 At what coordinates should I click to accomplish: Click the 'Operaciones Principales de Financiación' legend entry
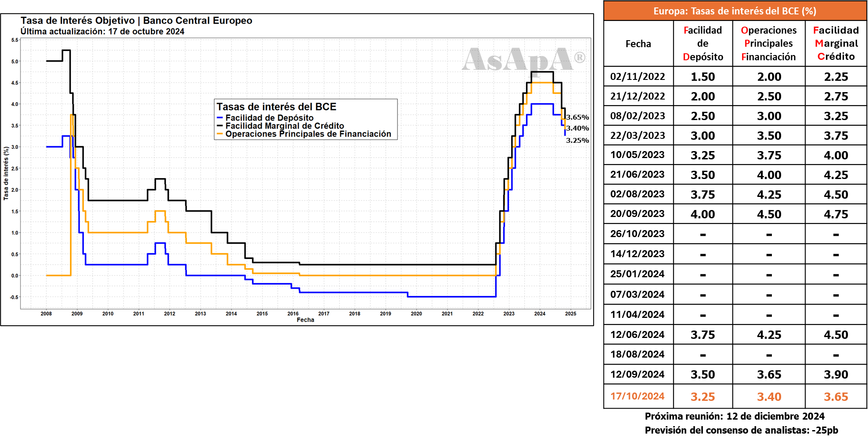click(304, 134)
